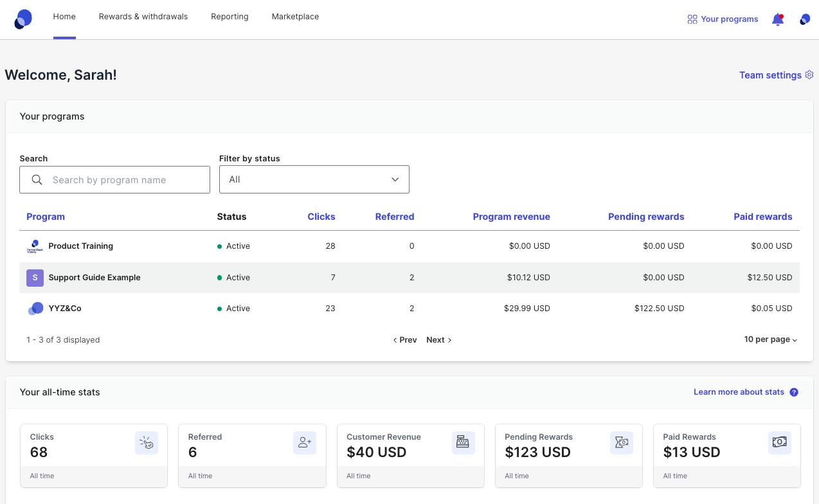Open the Filter by status dropdown
The image size is (819, 504).
tap(314, 179)
